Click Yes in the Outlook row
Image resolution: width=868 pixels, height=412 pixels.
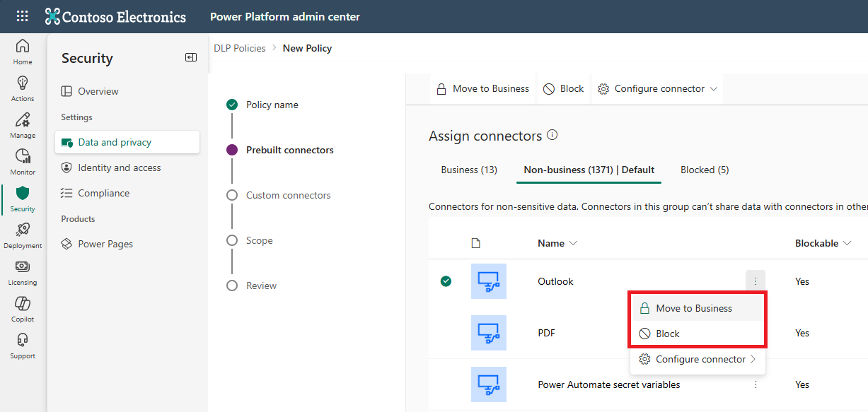pyautogui.click(x=802, y=281)
